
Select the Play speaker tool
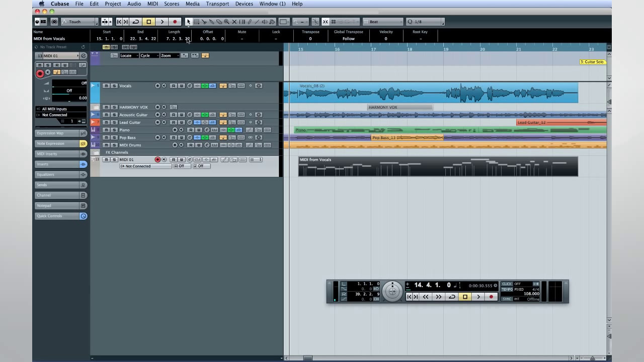(x=265, y=22)
